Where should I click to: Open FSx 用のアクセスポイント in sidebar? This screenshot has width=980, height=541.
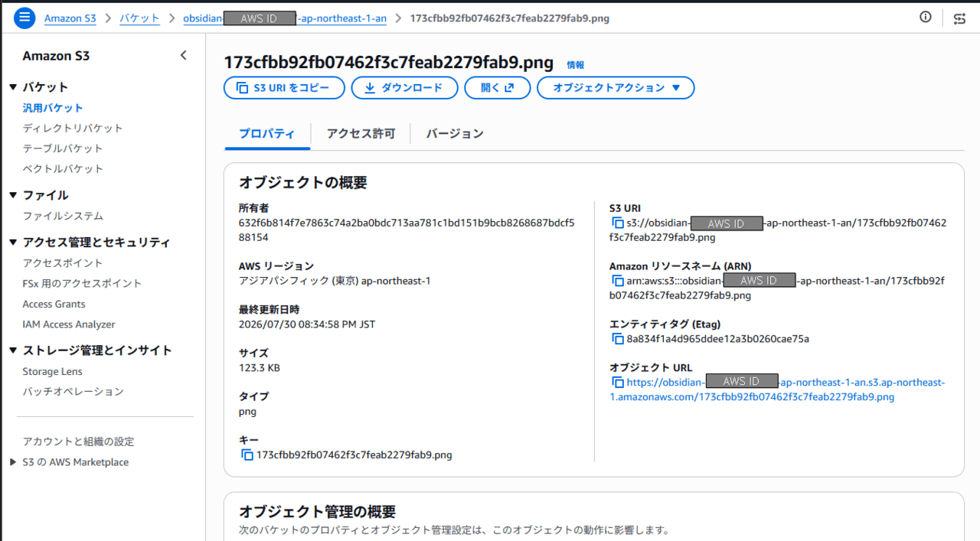[x=82, y=283]
